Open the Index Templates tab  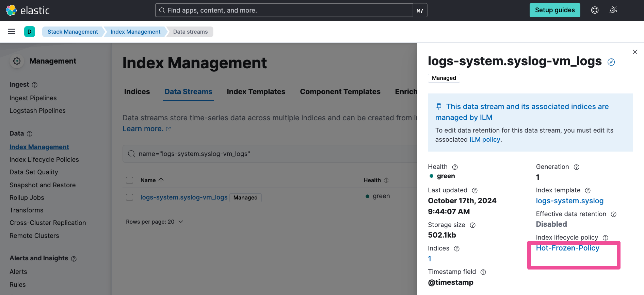[256, 92]
